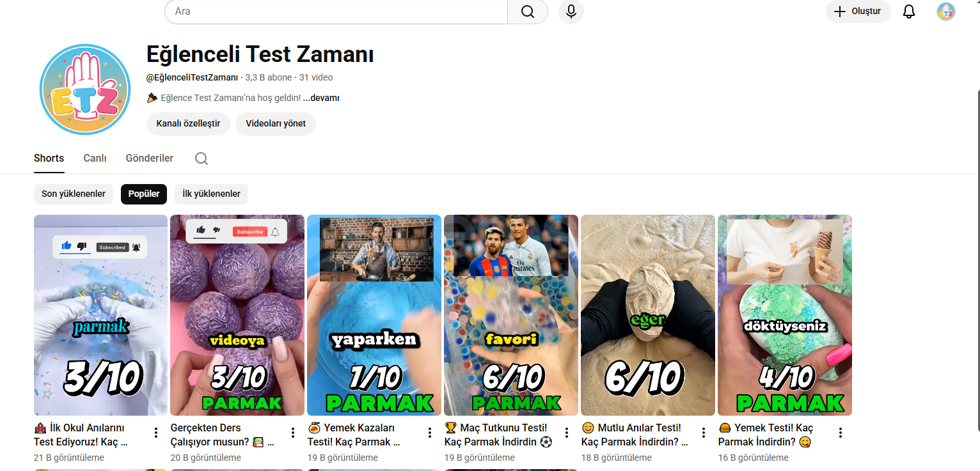This screenshot has height=471, width=980.
Task: Start voice search with microphone icon
Action: (571, 12)
